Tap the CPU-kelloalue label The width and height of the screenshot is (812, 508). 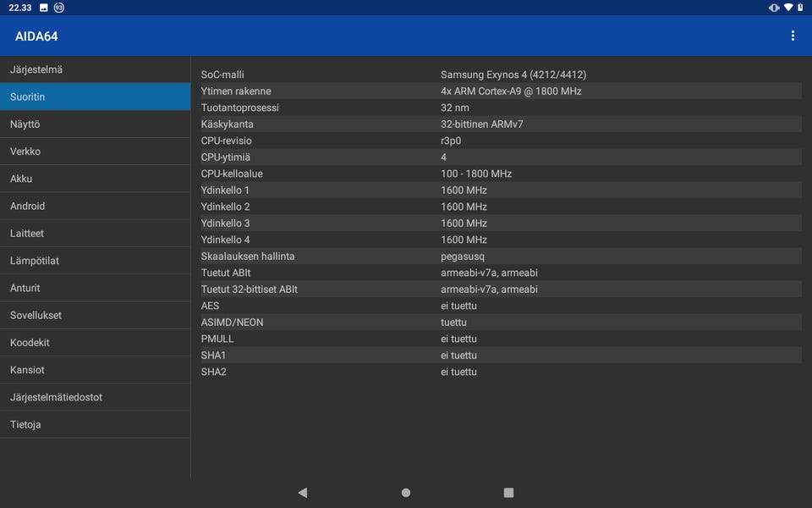[232, 174]
